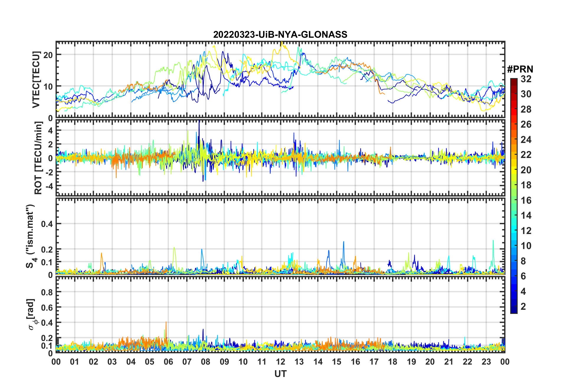This screenshot has height=392, width=561.
Task: Click the 0.8 tick on the sigma-phi axis
Action: (47, 292)
